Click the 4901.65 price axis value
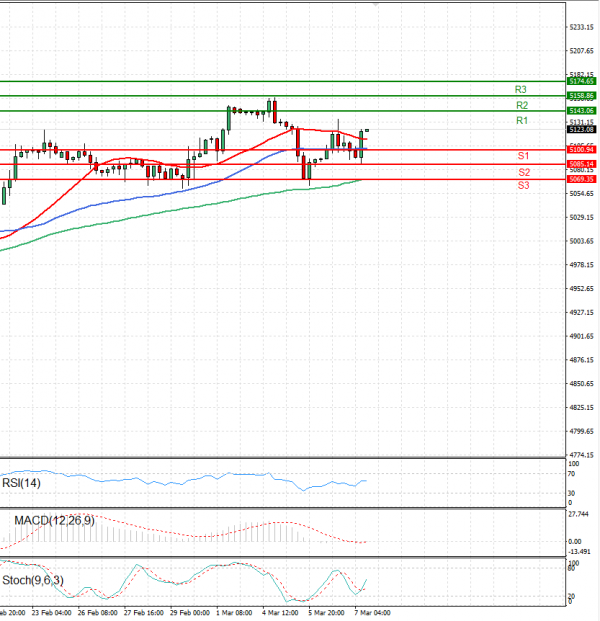Image resolution: width=600 pixels, height=621 pixels. coord(581,336)
